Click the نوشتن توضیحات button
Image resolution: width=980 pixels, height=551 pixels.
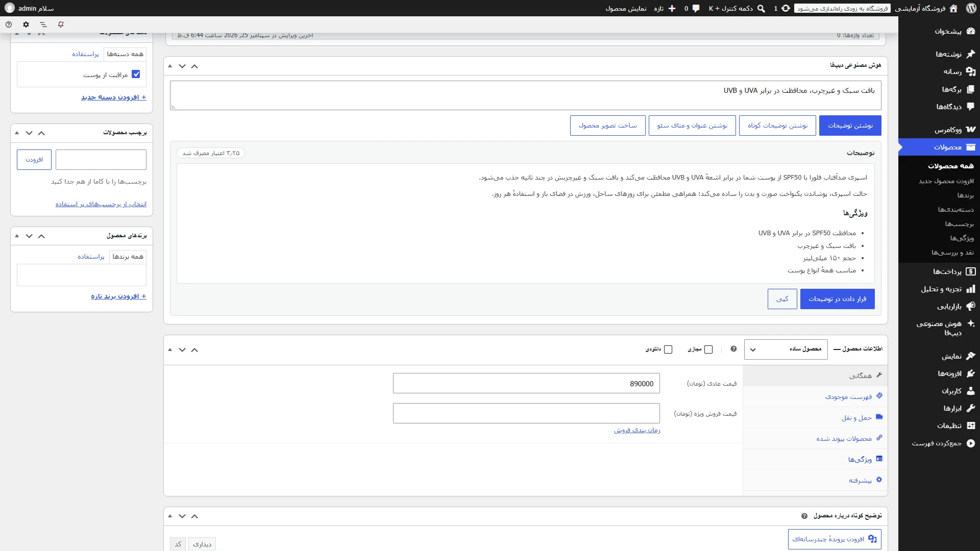click(x=850, y=126)
